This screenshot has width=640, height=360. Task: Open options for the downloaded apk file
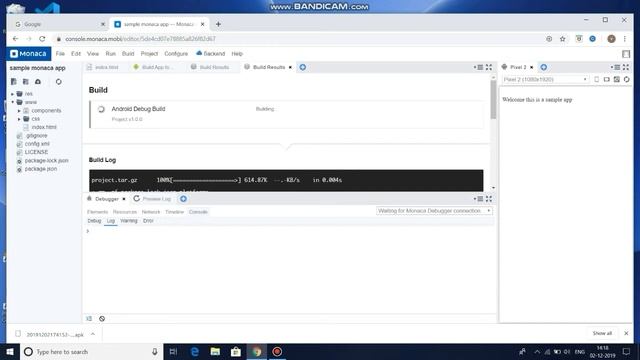coord(93,334)
